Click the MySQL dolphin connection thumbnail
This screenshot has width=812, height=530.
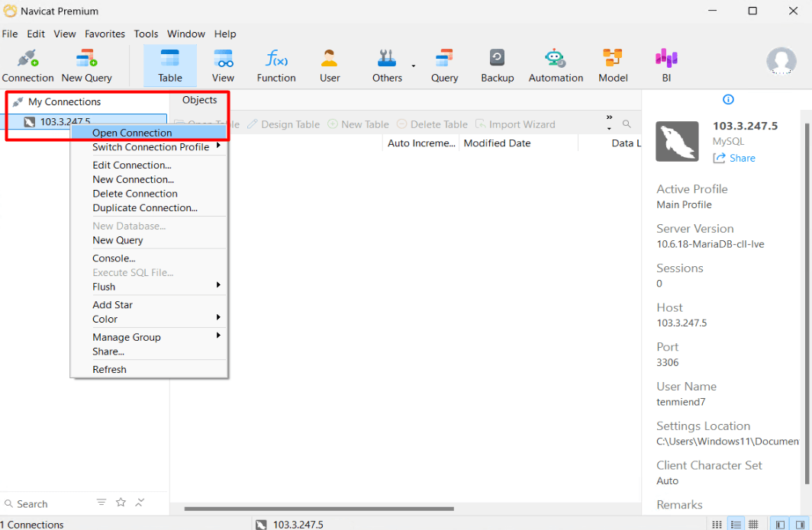[x=677, y=141]
